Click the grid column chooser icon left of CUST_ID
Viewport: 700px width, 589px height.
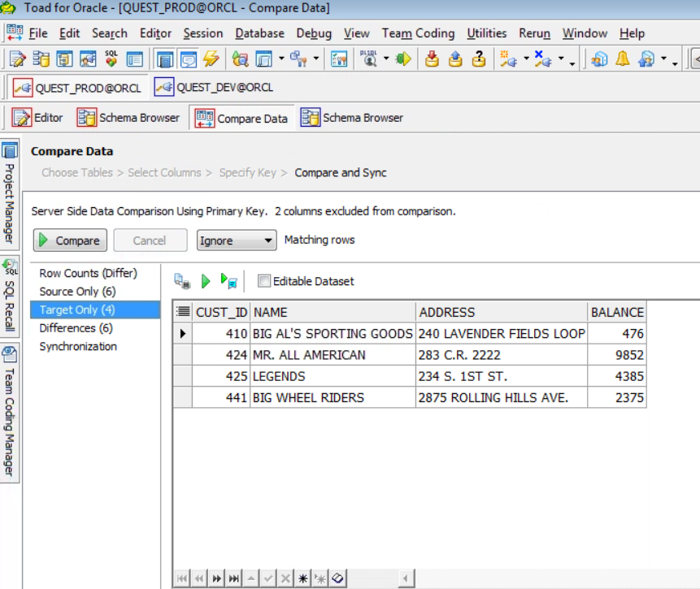point(183,311)
